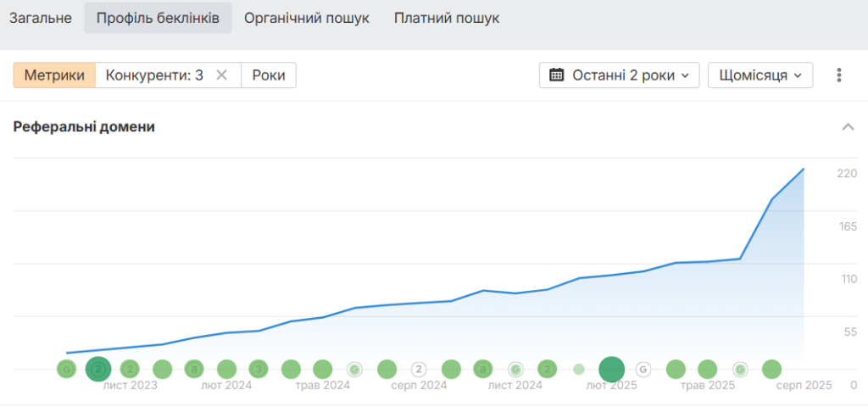Collapse the Реферальні домени chart section
The width and height of the screenshot is (868, 407).
tap(848, 127)
